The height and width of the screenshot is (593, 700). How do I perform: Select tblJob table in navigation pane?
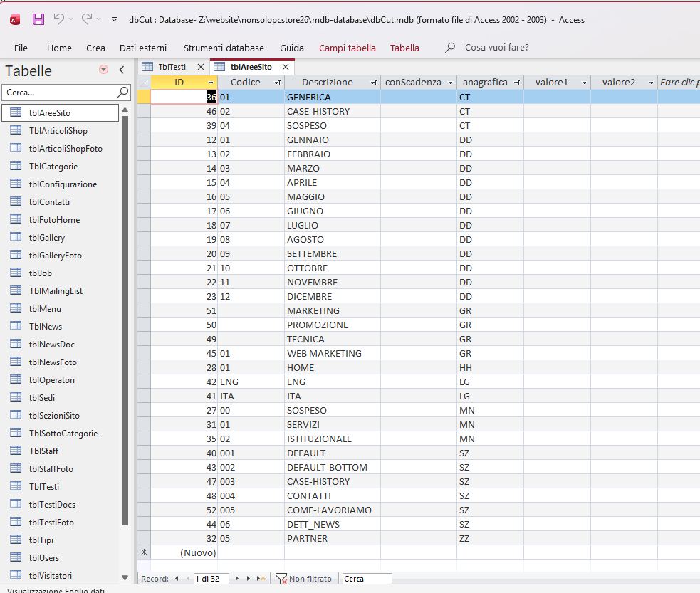pos(61,273)
